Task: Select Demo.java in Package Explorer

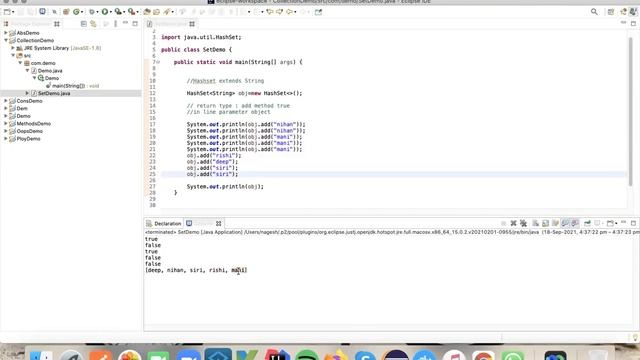Action: pos(50,71)
